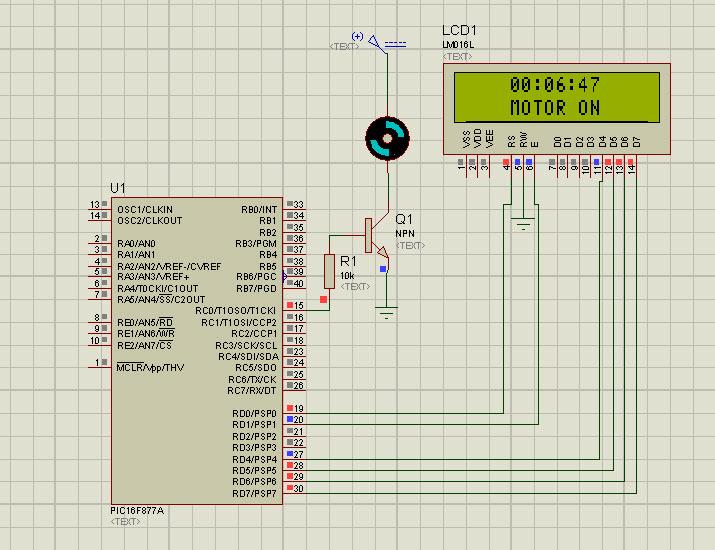Click the VSS pin label on LCD
This screenshot has width=715, height=550.
tap(466, 139)
